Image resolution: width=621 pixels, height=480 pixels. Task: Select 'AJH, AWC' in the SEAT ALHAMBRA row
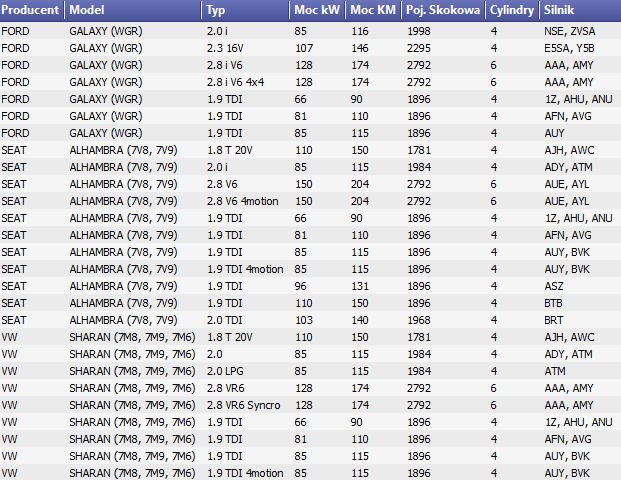(569, 150)
